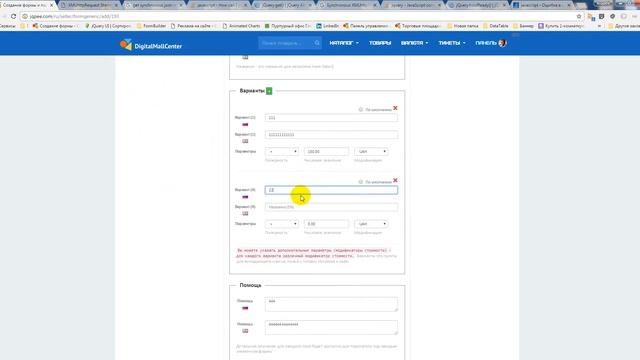Click the focused Russian name field of second variant
The width and height of the screenshot is (640, 360).
tap(331, 190)
